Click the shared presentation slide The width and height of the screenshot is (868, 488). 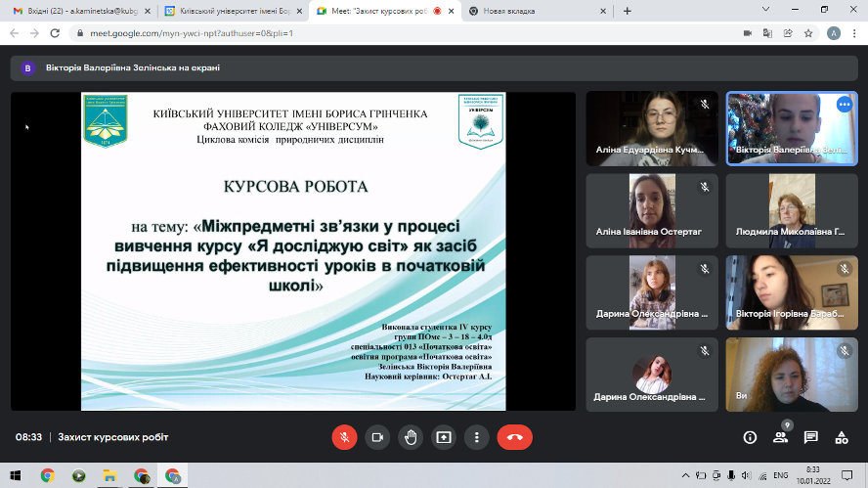(293, 250)
